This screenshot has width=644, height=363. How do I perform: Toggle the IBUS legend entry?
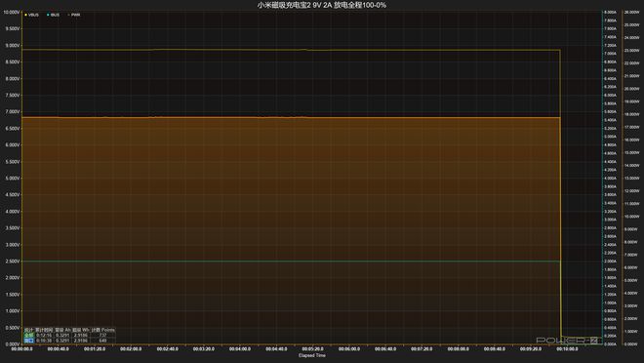coord(53,15)
